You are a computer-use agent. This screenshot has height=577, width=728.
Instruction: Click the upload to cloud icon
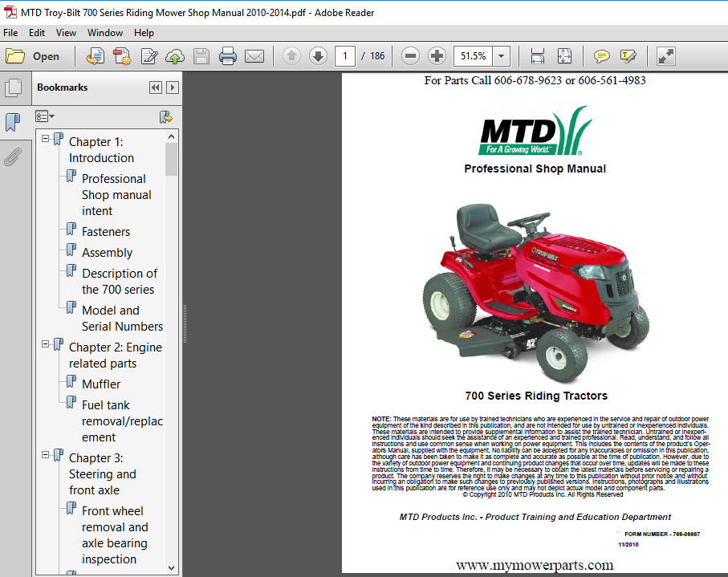[175, 57]
